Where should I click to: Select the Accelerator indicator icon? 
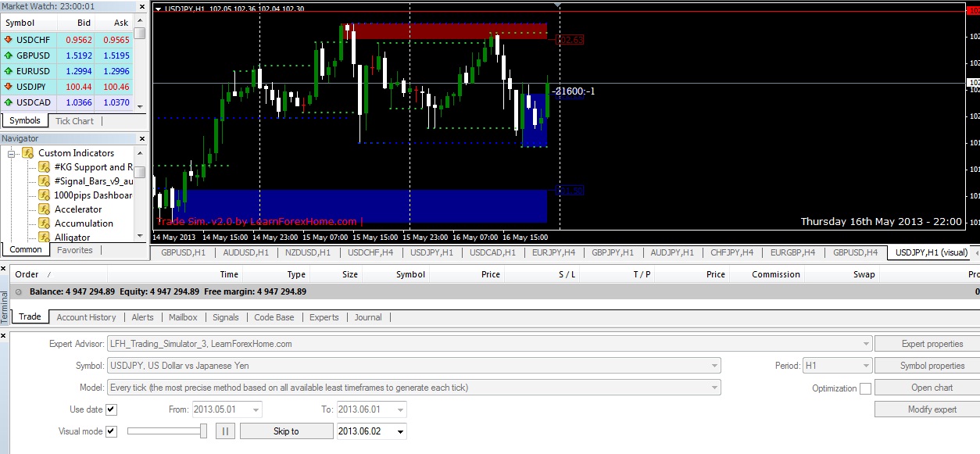[x=45, y=209]
